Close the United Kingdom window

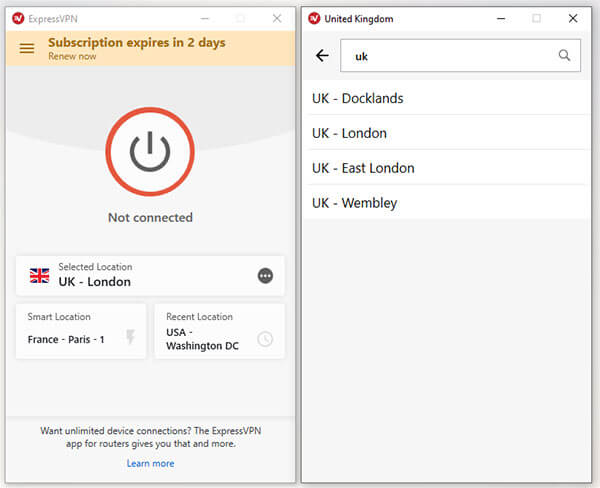coord(573,18)
